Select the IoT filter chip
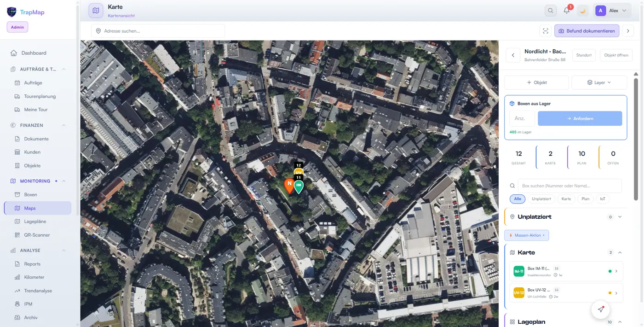 click(603, 199)
